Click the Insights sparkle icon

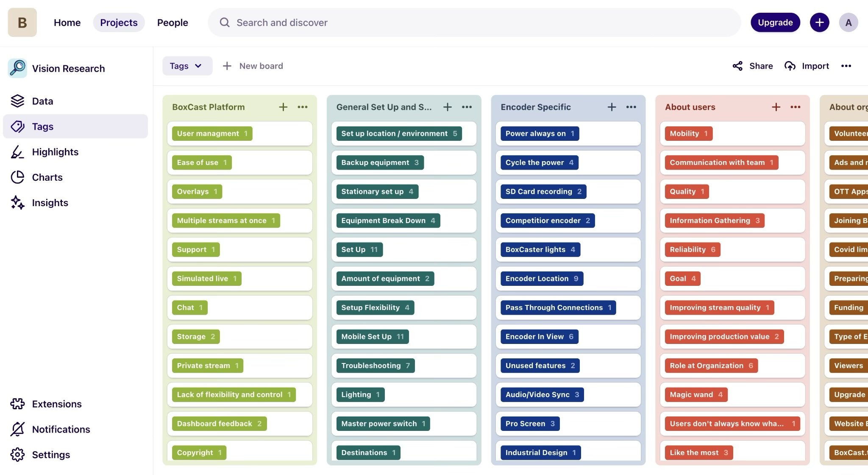pos(17,203)
